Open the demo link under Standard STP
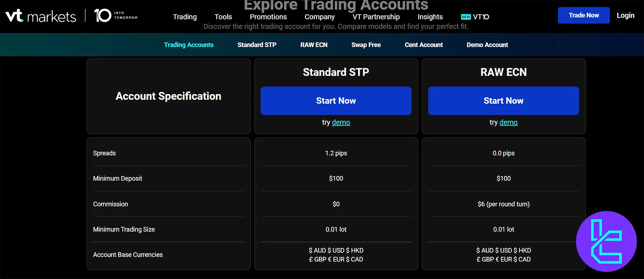Viewport: 644px width, 279px height. (x=341, y=122)
